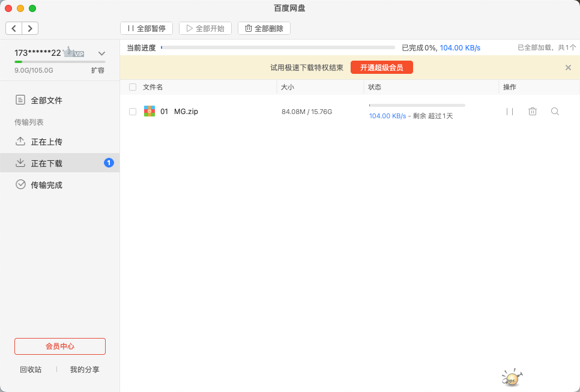
Task: Click the 全部开始 button
Action: click(205, 28)
